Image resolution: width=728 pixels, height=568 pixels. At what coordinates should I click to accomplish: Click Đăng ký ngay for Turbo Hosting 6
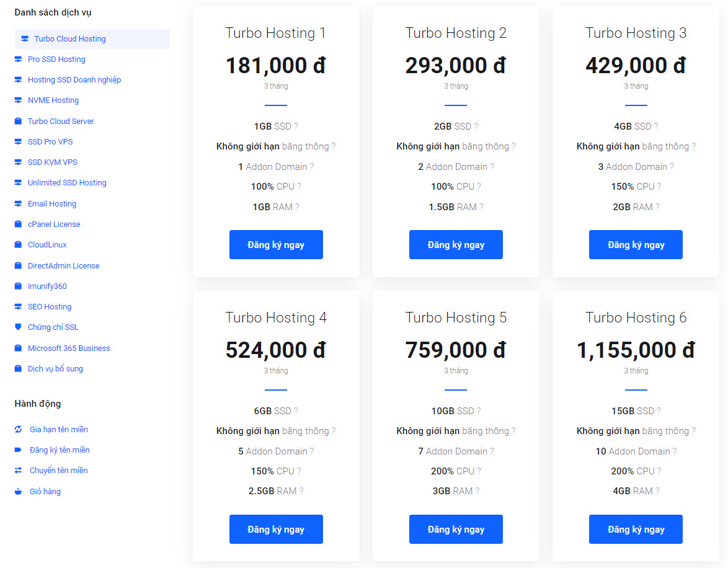(x=635, y=529)
